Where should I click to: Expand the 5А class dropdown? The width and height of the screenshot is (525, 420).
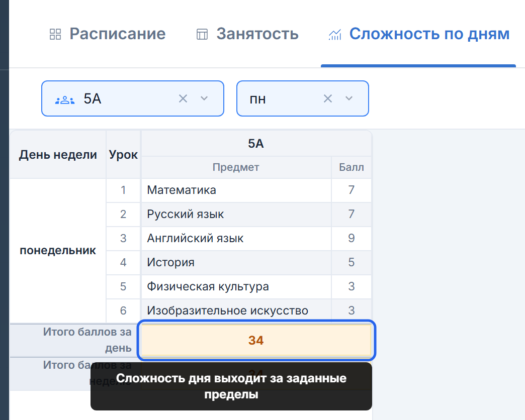pyautogui.click(x=204, y=98)
